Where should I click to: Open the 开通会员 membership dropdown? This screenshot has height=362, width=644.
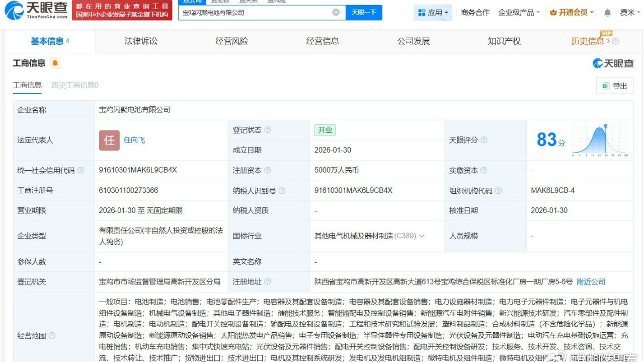(572, 13)
